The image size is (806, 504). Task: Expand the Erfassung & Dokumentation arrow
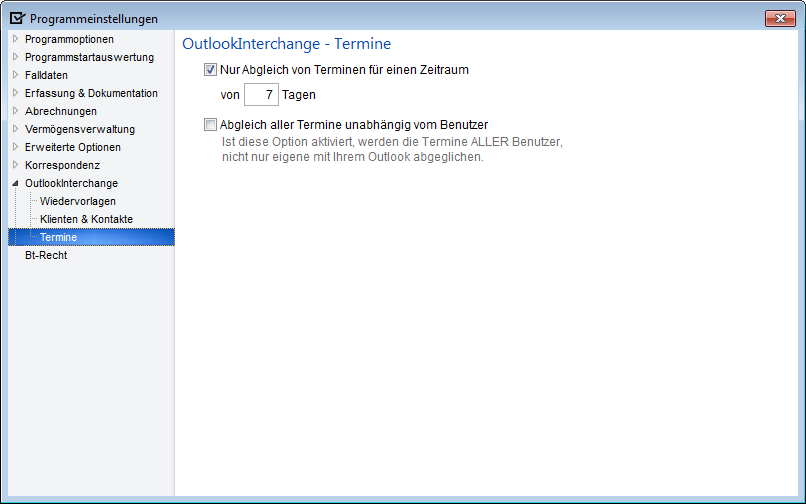coord(15,93)
